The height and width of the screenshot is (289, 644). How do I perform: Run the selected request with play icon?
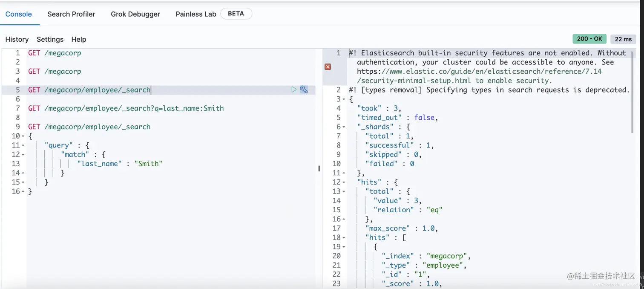click(294, 90)
